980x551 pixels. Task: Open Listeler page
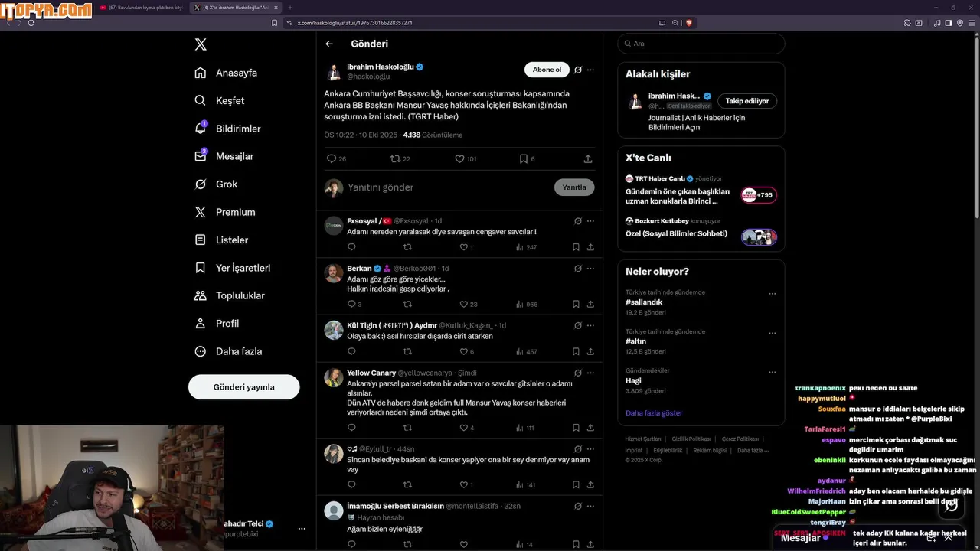click(x=221, y=240)
